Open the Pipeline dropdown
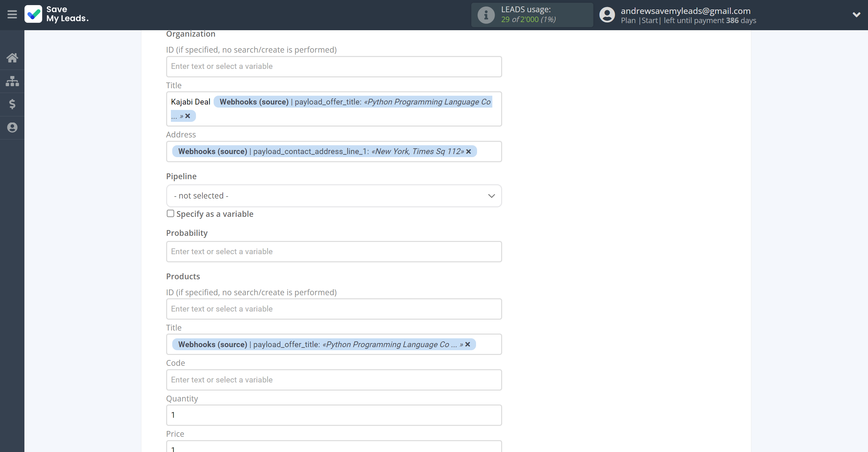Screen dimensions: 868x452 tap(334, 196)
